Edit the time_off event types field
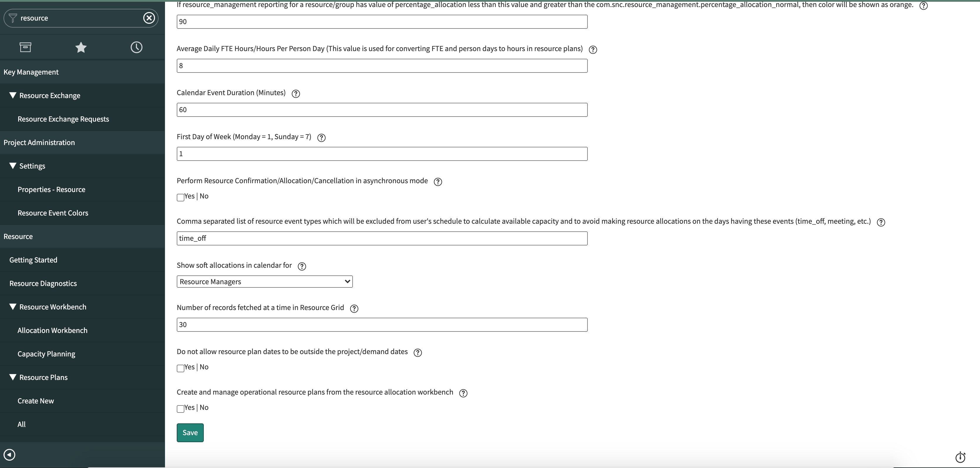 pyautogui.click(x=382, y=239)
